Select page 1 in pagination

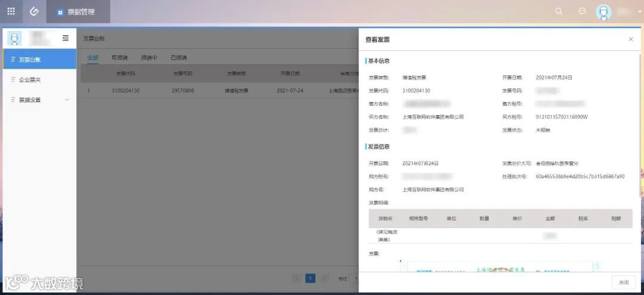point(311,278)
